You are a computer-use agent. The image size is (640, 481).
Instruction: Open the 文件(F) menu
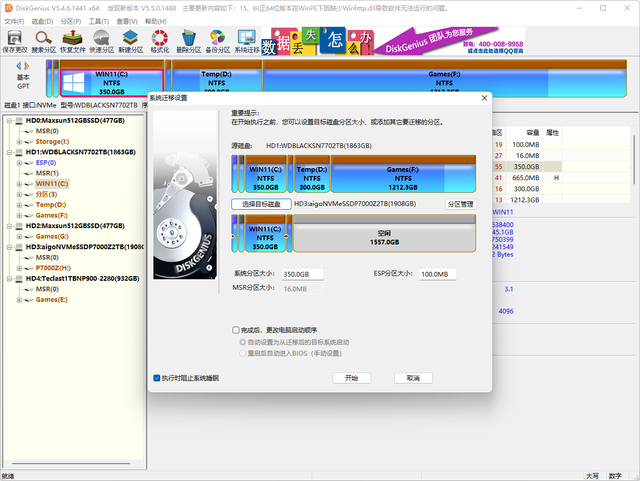14,21
